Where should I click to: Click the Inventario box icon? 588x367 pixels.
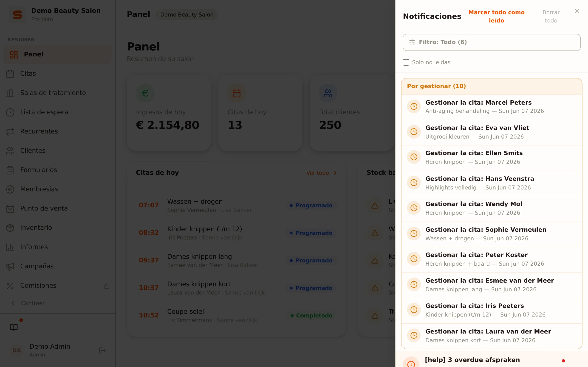tap(10, 228)
